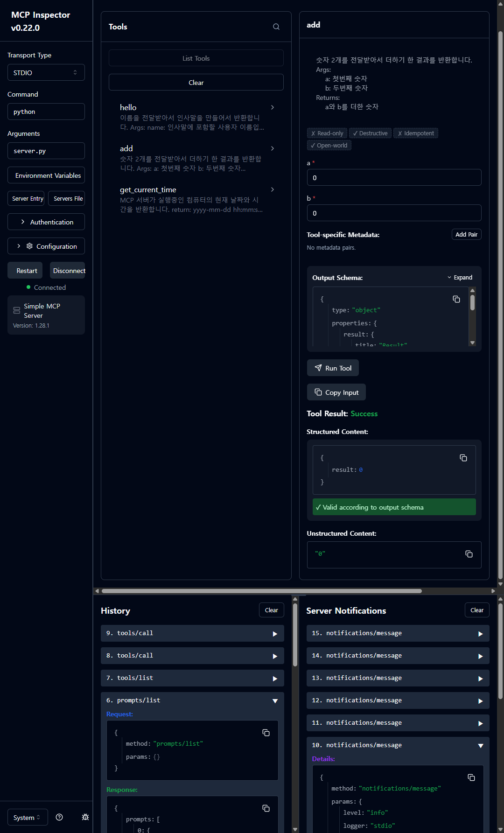The height and width of the screenshot is (833, 504).
Task: Click the Output Schema scroll down arrow
Action: 472,343
